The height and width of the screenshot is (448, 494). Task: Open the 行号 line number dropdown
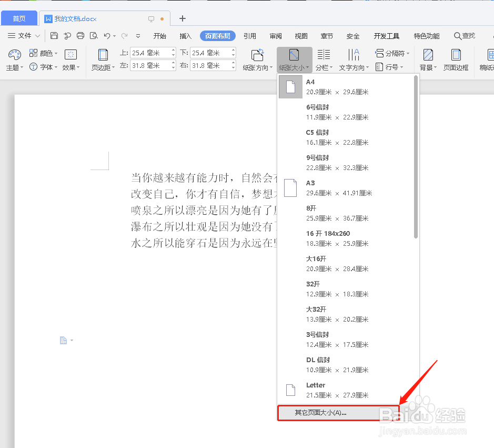[x=392, y=66]
